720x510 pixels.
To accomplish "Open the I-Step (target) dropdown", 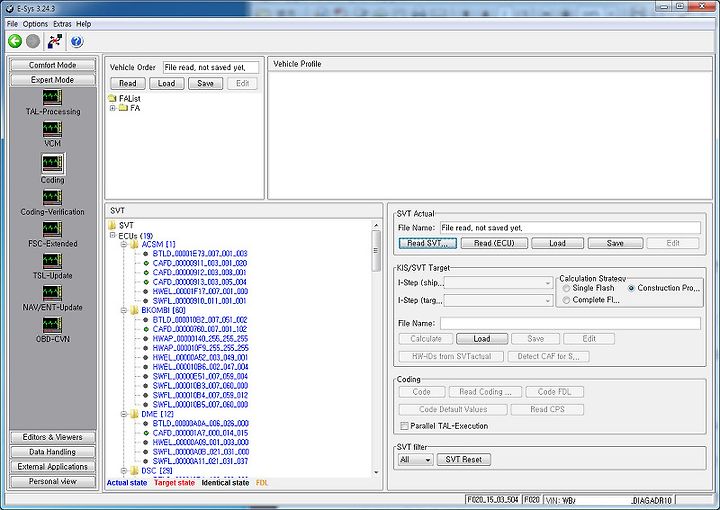I will [547, 301].
